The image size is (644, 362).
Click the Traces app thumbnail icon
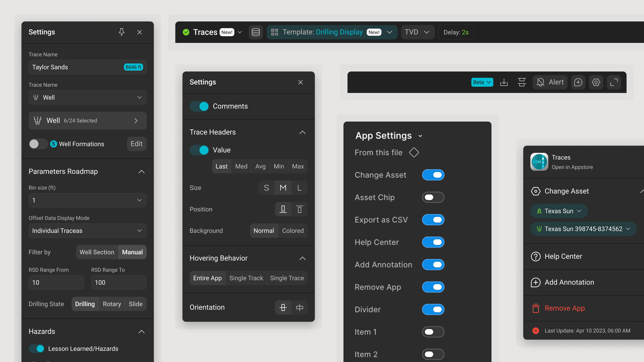(x=539, y=162)
